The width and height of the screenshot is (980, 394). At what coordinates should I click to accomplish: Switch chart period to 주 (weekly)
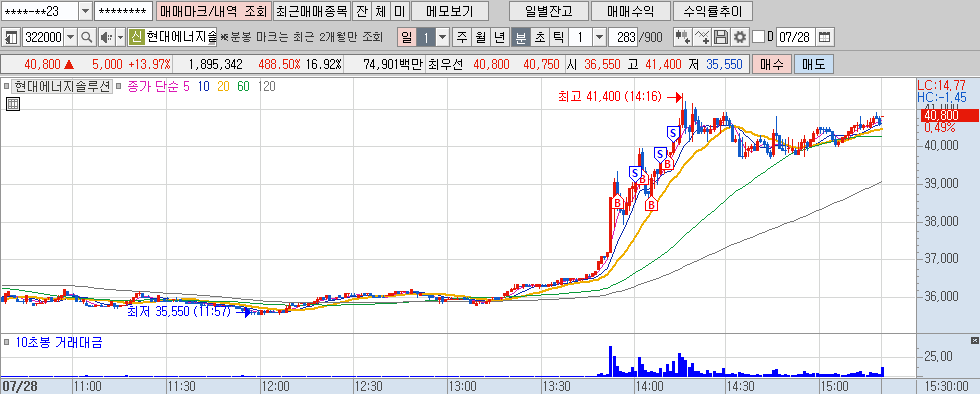pyautogui.click(x=462, y=38)
